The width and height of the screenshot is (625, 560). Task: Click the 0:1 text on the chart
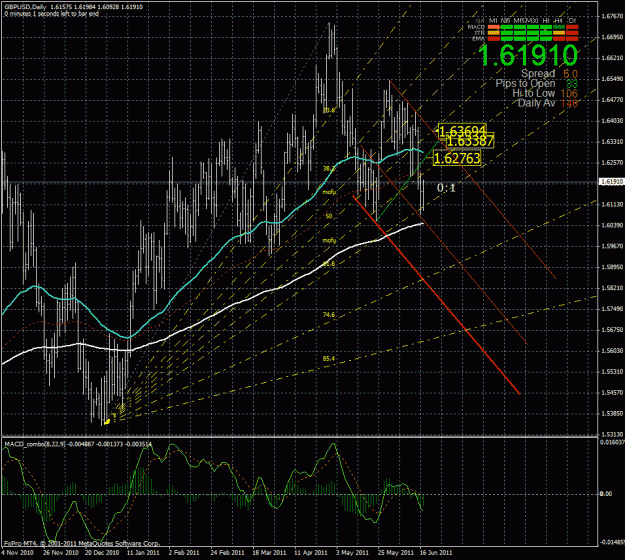pyautogui.click(x=446, y=188)
